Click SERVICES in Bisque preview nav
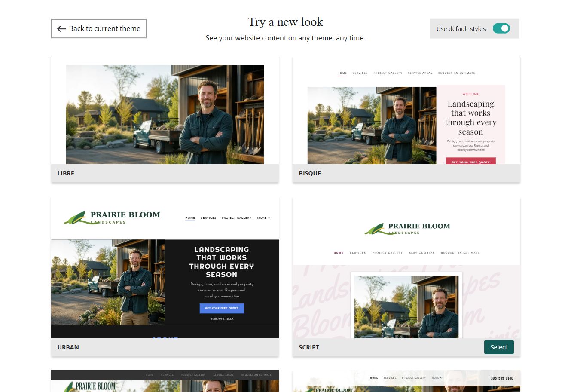Viewport: 571px width, 392px height. tap(360, 73)
